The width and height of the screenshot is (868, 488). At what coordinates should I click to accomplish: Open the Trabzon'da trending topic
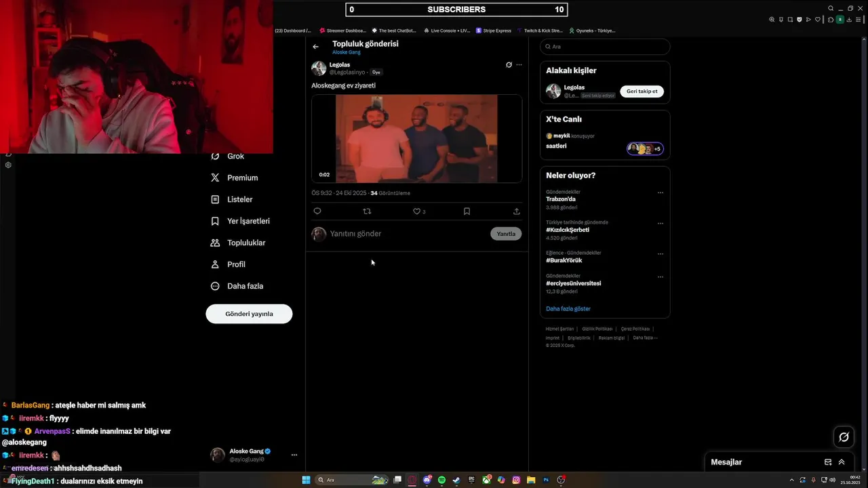pyautogui.click(x=561, y=199)
